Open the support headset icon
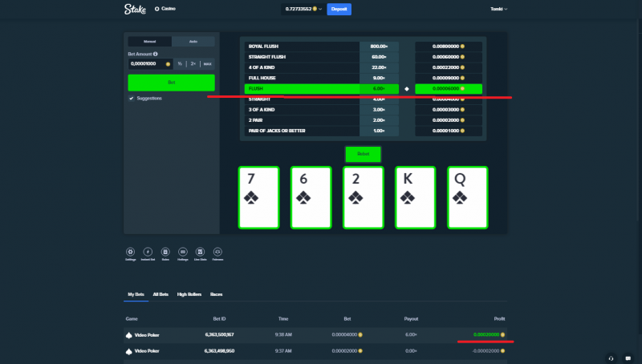 (611, 358)
